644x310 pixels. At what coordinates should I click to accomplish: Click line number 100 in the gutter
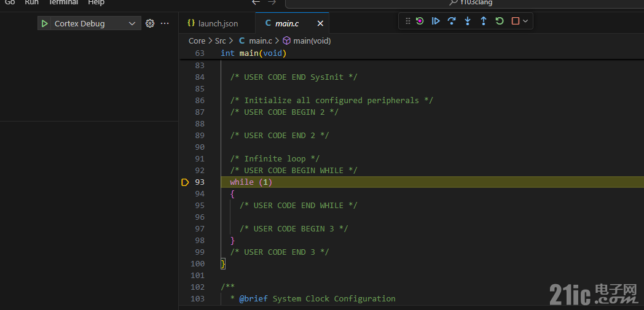197,264
